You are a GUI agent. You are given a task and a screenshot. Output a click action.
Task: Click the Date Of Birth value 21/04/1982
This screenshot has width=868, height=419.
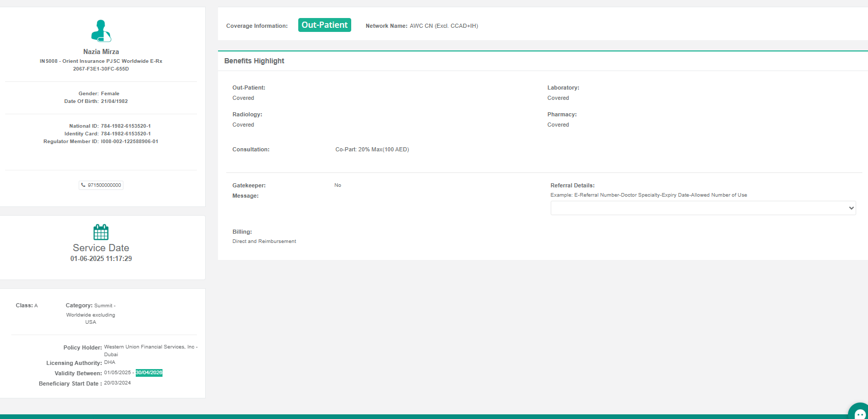click(x=114, y=101)
